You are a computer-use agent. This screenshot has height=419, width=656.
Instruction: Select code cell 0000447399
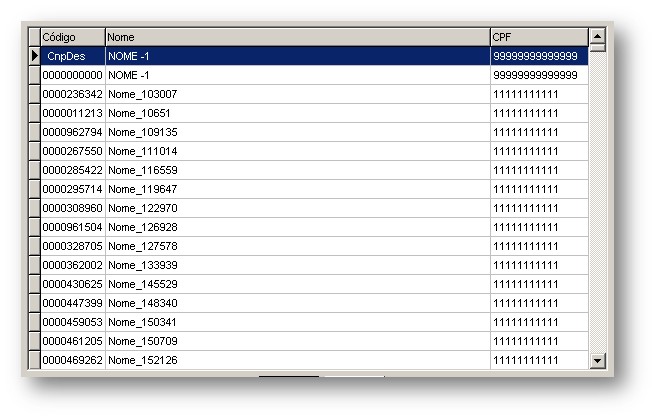pyautogui.click(x=73, y=303)
